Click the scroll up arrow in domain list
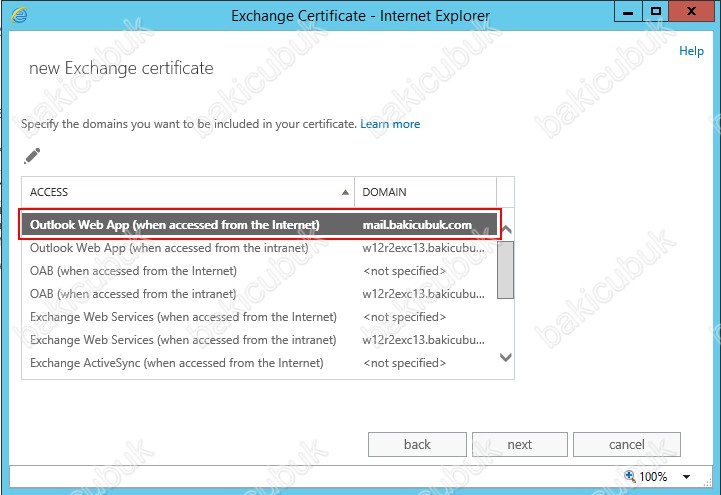The image size is (721, 495). pos(506,229)
